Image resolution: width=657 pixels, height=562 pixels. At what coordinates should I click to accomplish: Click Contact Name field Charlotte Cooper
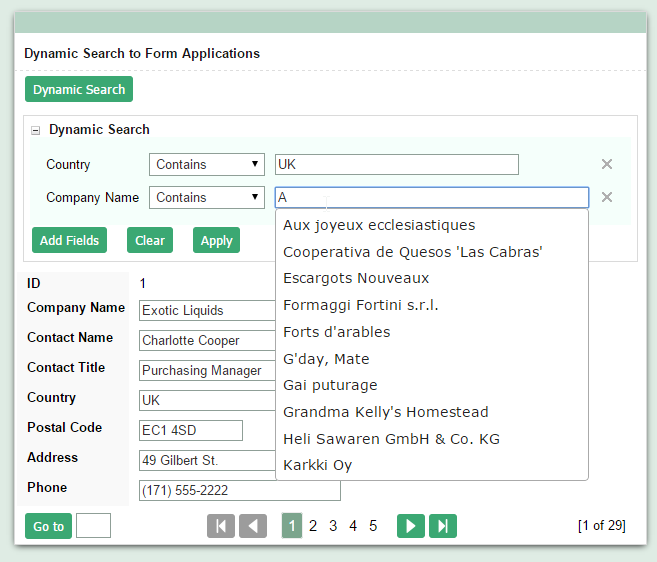pyautogui.click(x=207, y=340)
